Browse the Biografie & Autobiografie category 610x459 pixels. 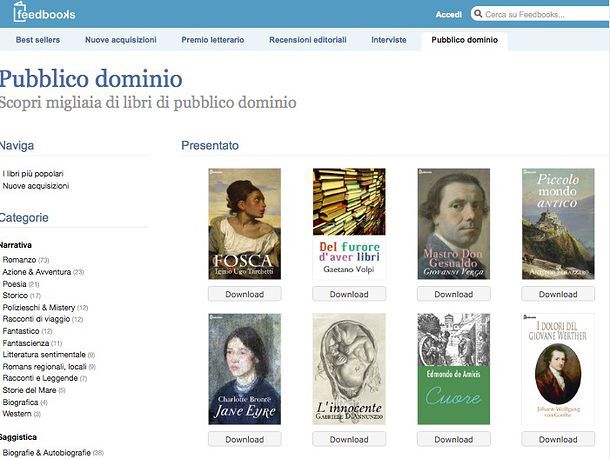[x=47, y=453]
